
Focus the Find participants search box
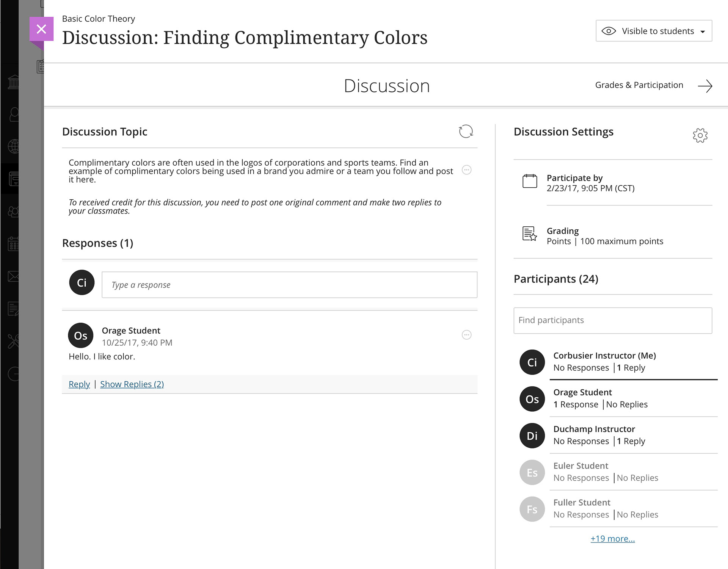(613, 320)
